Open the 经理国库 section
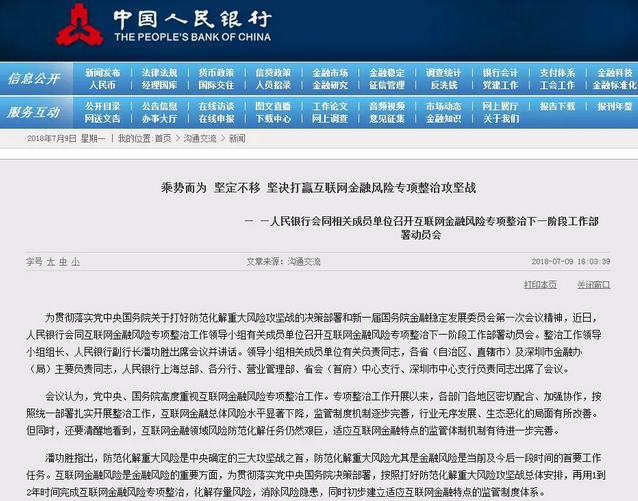 (x=160, y=85)
